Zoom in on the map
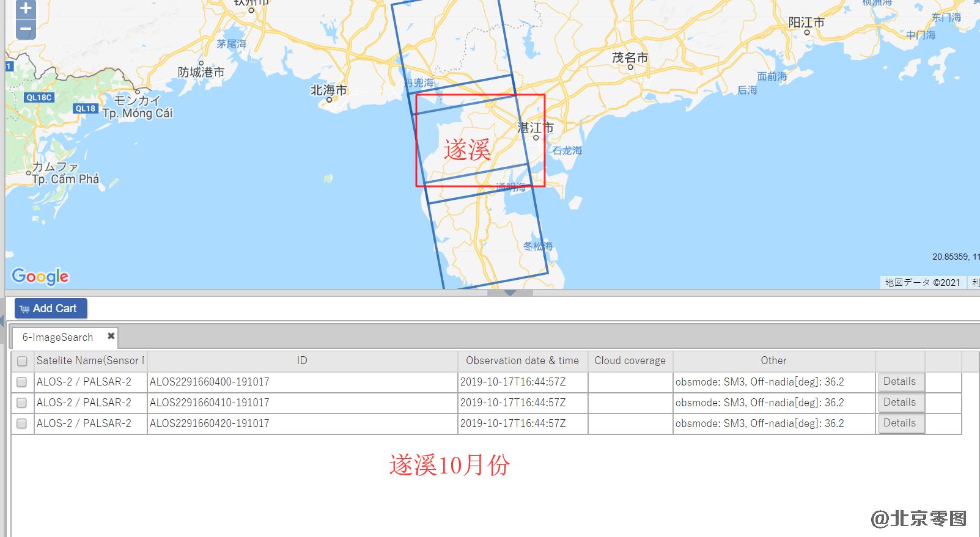The image size is (980, 537). click(26, 9)
